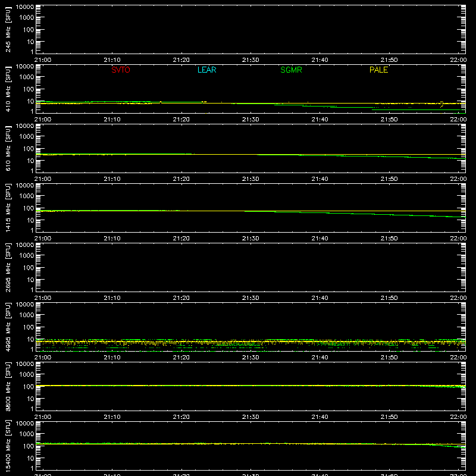Click 22:00 time label under 4995 MHz panel
The height and width of the screenshot is (476, 476).
point(458,358)
